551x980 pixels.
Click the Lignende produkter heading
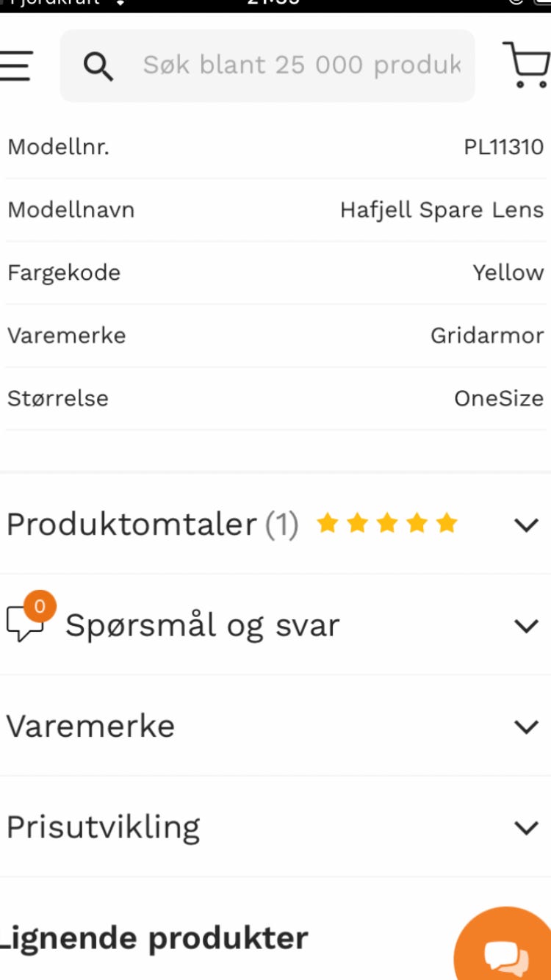154,938
